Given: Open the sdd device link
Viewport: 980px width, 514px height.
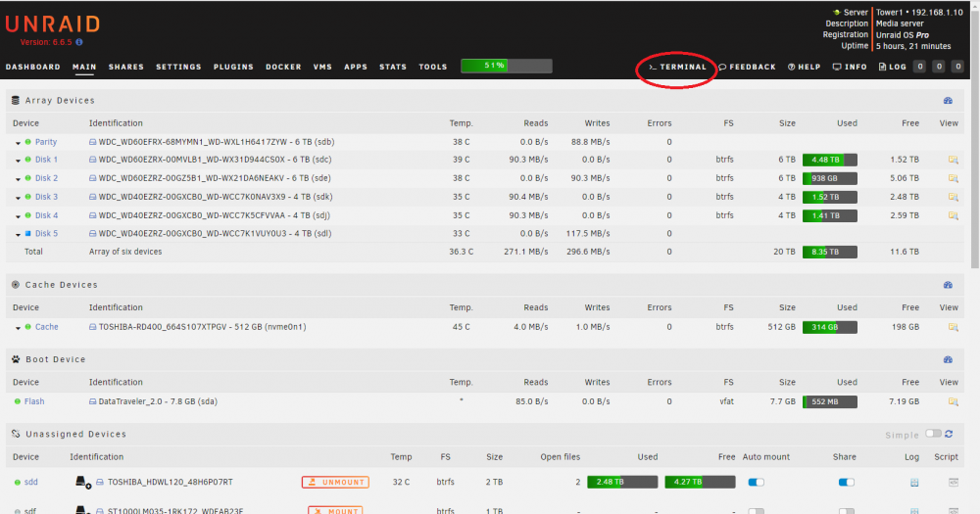Looking at the screenshot, I should pos(30,482).
